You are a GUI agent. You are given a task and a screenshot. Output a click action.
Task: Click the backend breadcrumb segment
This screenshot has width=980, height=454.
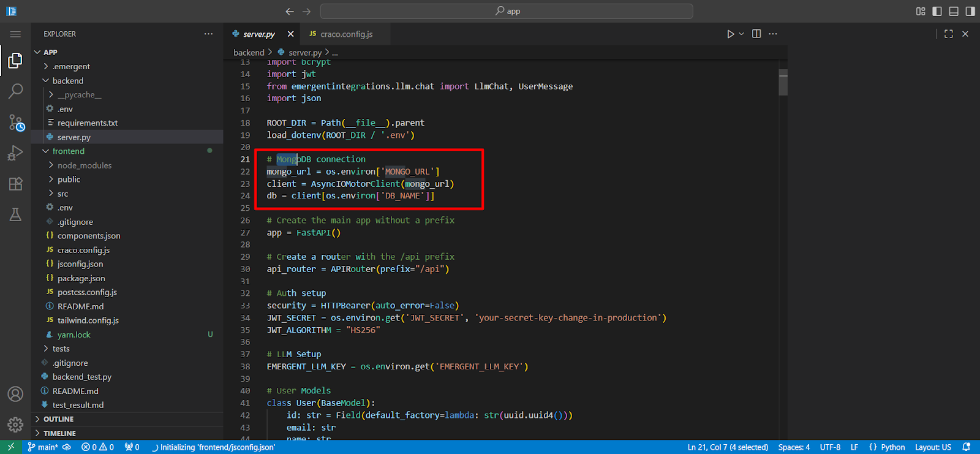click(249, 53)
